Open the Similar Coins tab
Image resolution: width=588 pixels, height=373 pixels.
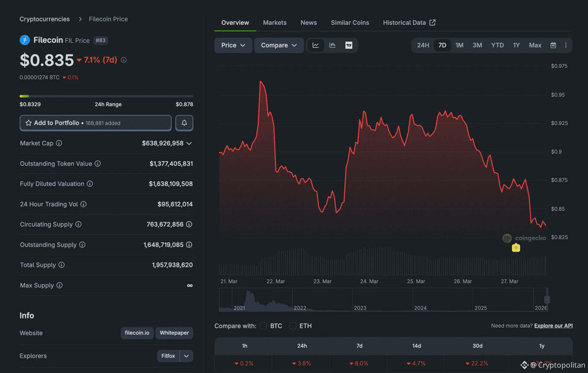click(x=350, y=23)
